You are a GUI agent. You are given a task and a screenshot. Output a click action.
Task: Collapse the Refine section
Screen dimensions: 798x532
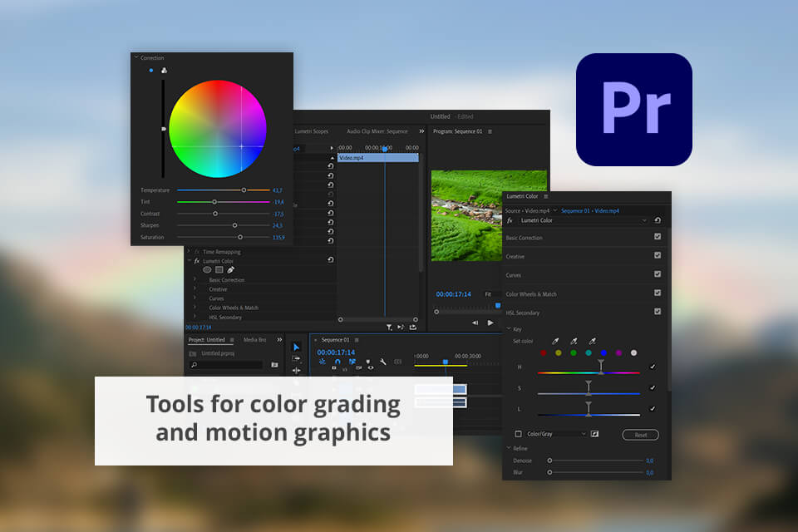pos(509,448)
